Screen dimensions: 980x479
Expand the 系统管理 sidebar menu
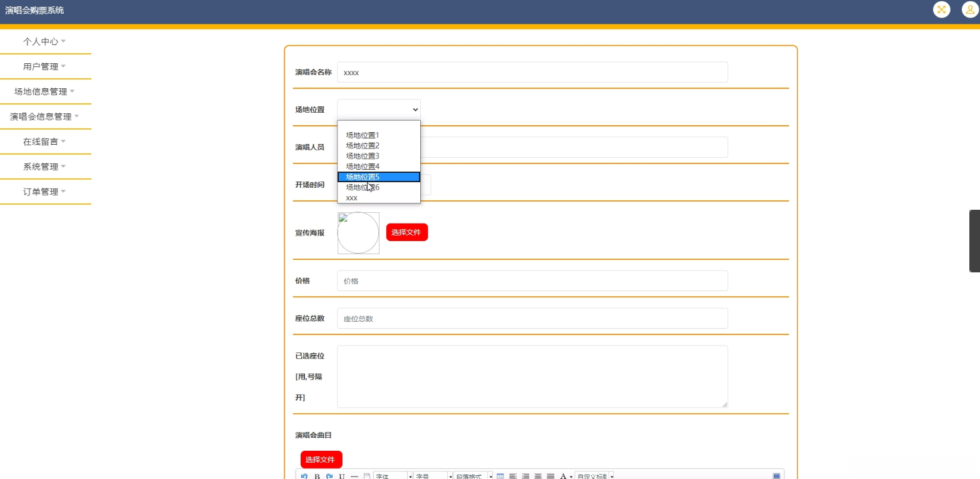click(45, 167)
